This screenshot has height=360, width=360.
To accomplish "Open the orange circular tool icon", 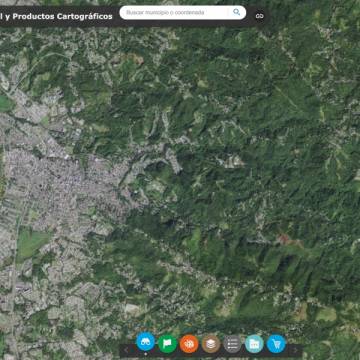I will (189, 344).
